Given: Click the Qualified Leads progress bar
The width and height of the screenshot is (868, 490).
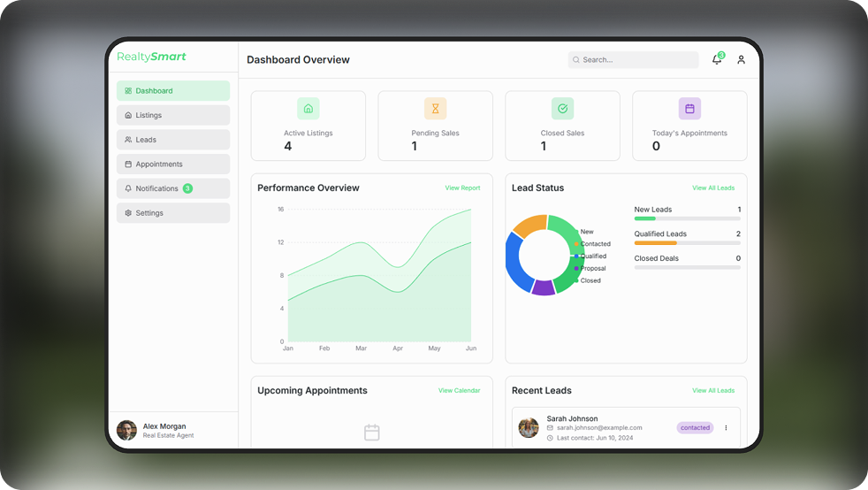Looking at the screenshot, I should point(687,242).
